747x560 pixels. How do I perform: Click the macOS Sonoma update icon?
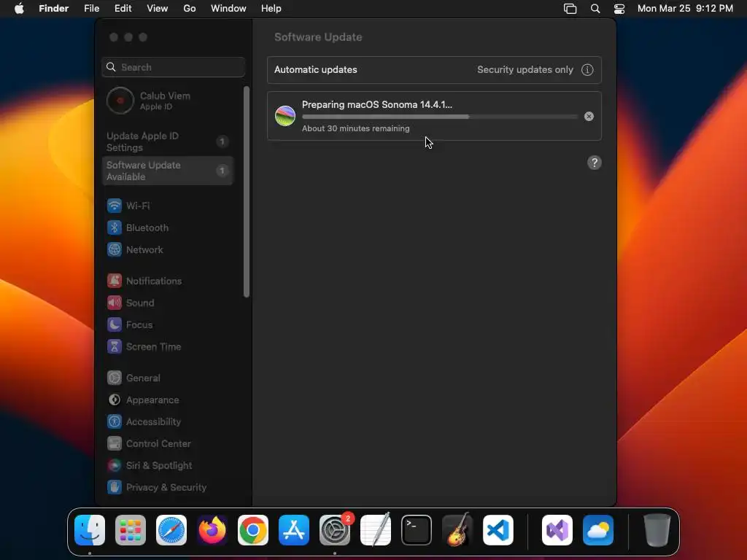(285, 116)
